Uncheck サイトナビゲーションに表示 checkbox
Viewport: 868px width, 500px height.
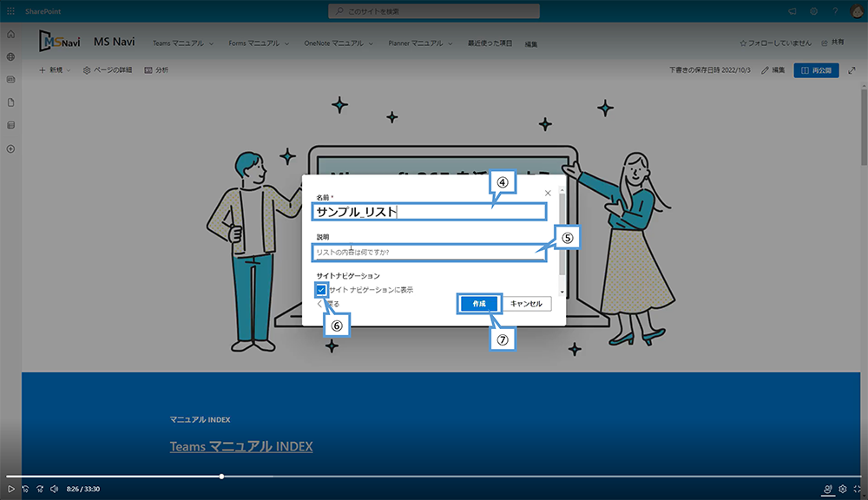coord(321,290)
